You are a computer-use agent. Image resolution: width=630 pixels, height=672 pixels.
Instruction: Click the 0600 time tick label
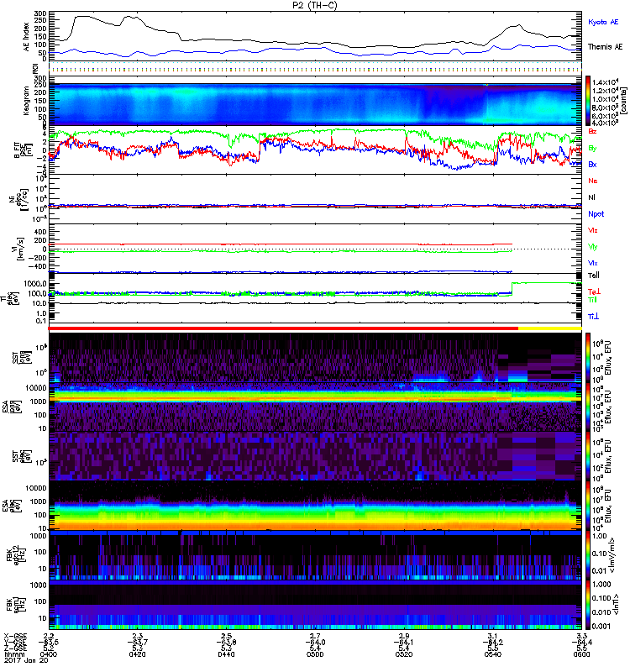click(x=581, y=654)
